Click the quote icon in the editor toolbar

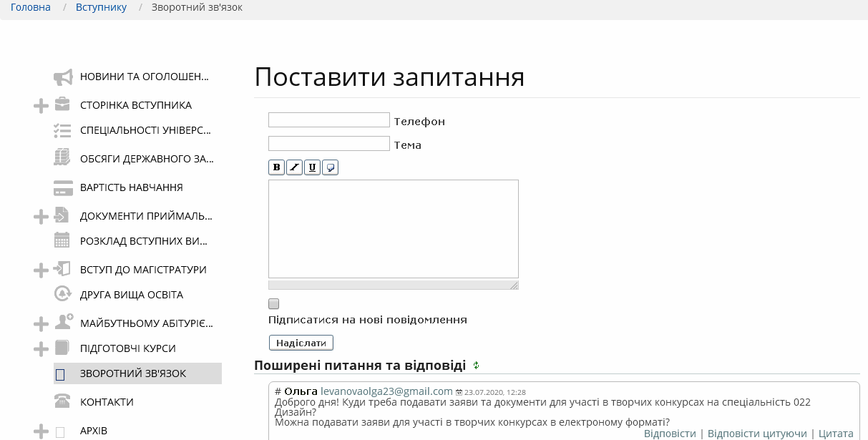click(x=330, y=167)
